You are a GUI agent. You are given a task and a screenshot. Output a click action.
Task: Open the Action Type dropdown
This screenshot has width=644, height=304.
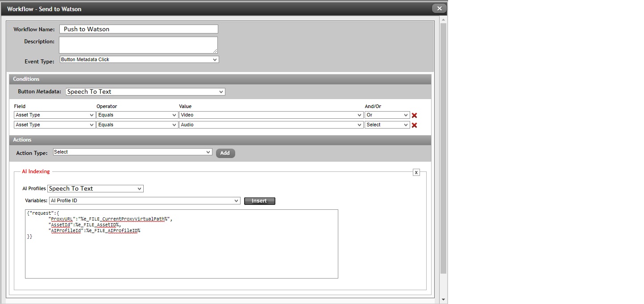pyautogui.click(x=132, y=152)
